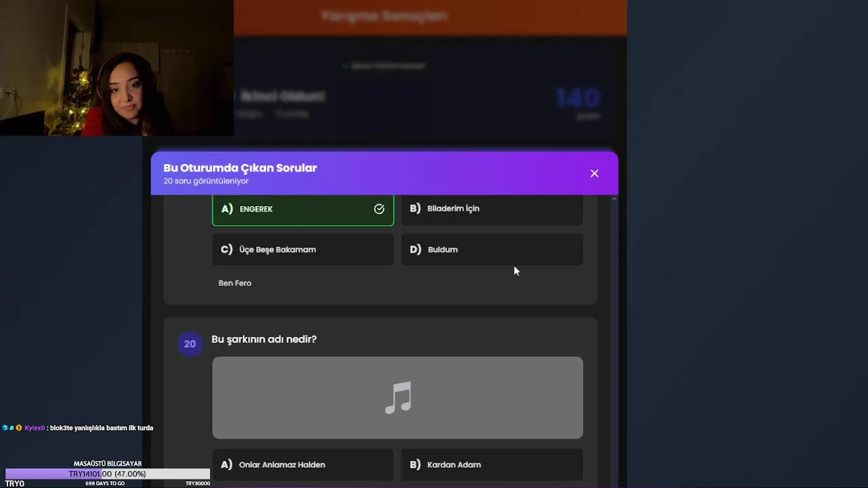Viewport: 868px width, 488px height.
Task: Click the question number 20 badge
Action: (190, 344)
